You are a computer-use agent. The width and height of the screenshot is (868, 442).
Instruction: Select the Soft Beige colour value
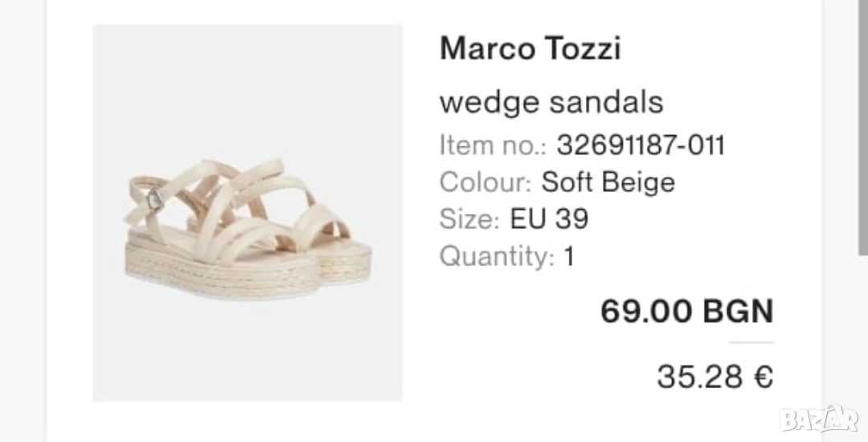click(608, 182)
